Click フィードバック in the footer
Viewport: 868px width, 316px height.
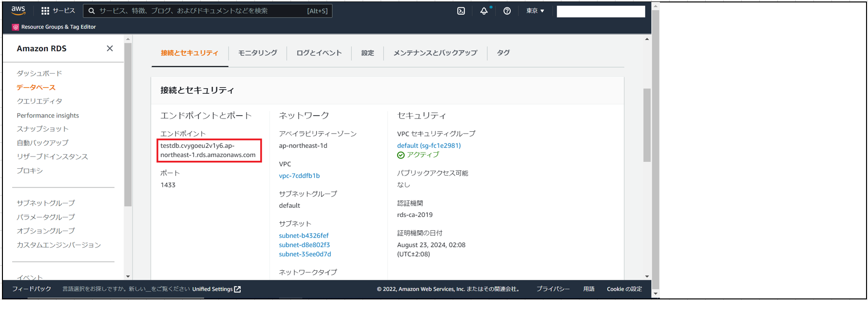[32, 289]
